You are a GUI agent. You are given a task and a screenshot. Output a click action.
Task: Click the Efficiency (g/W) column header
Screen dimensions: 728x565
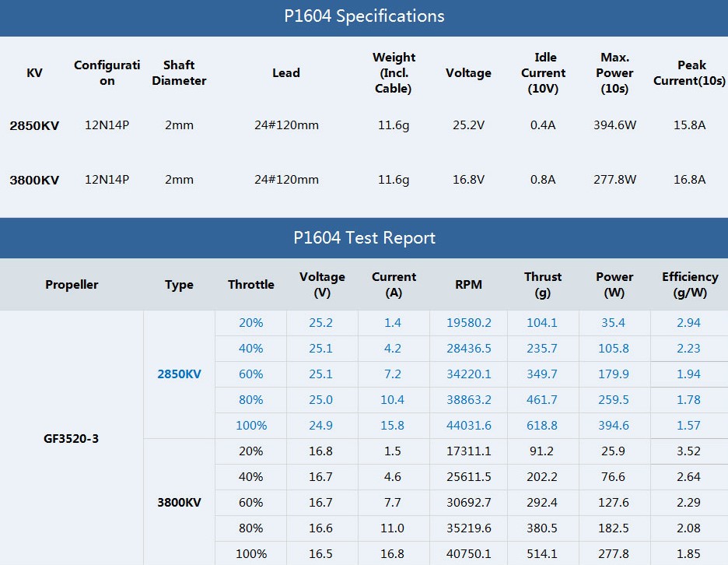click(x=689, y=285)
